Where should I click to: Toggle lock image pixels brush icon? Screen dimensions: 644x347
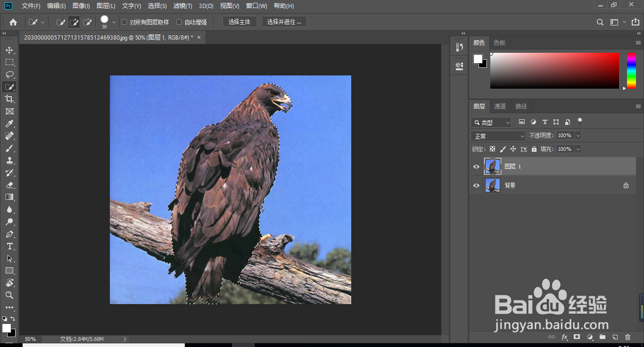503,149
